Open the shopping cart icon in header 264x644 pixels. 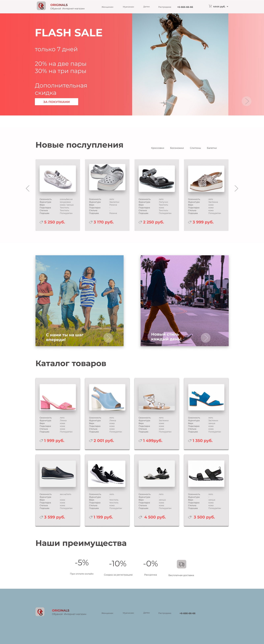tap(210, 6)
